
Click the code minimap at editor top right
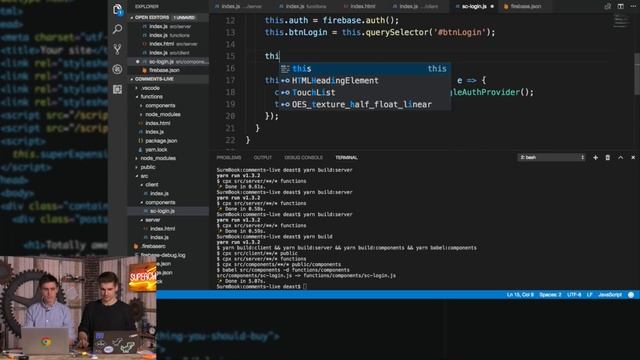[621, 21]
